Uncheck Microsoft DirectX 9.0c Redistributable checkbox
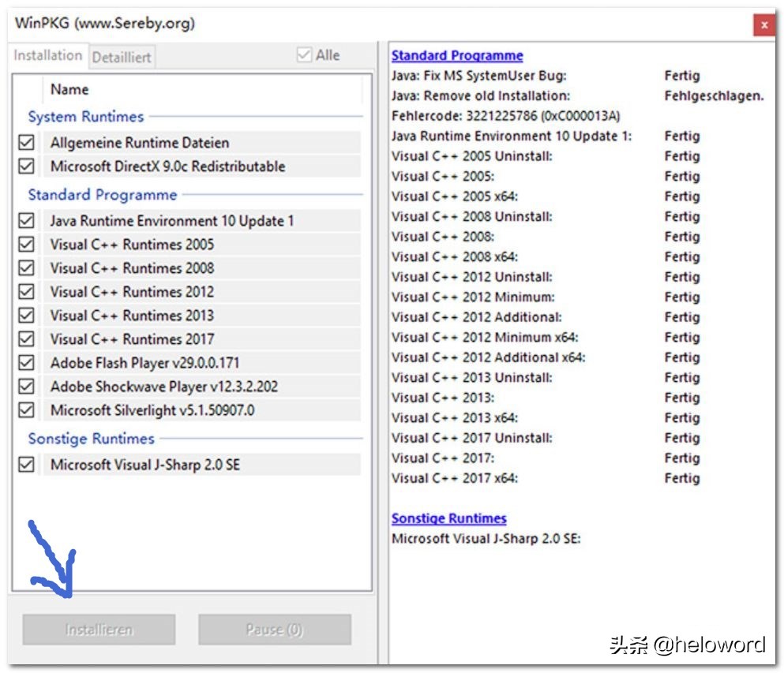Viewport: 784px width, 673px height. pos(27,166)
